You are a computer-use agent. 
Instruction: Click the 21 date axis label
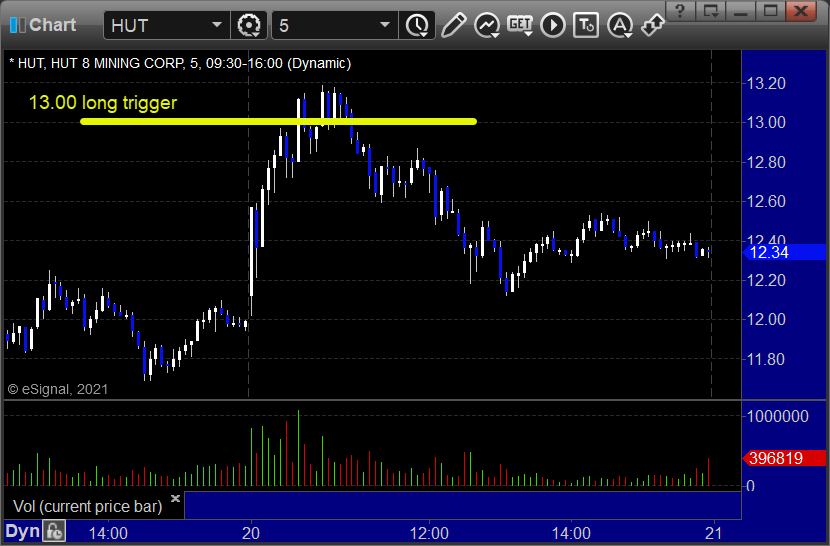(714, 533)
